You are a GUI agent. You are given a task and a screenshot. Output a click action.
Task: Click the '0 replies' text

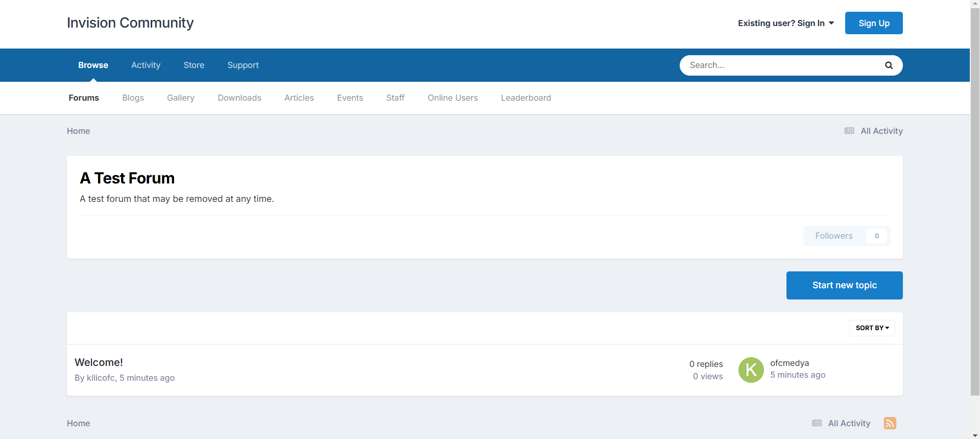coord(706,364)
